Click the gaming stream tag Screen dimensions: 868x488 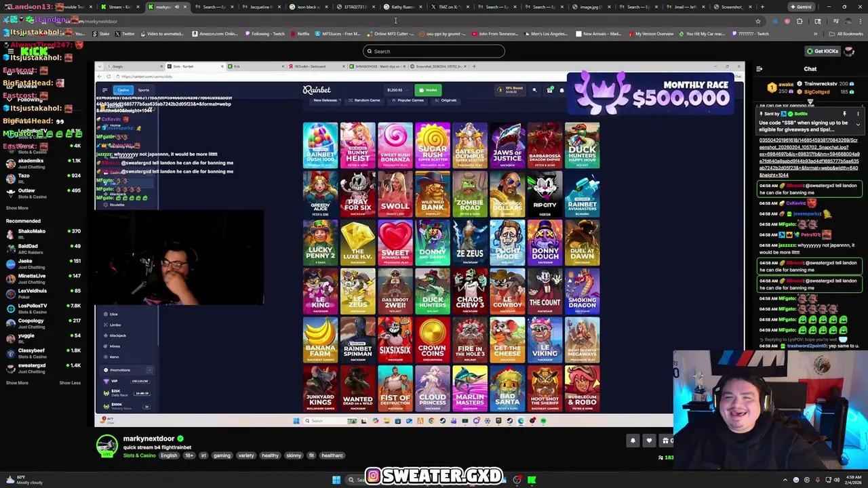click(222, 455)
